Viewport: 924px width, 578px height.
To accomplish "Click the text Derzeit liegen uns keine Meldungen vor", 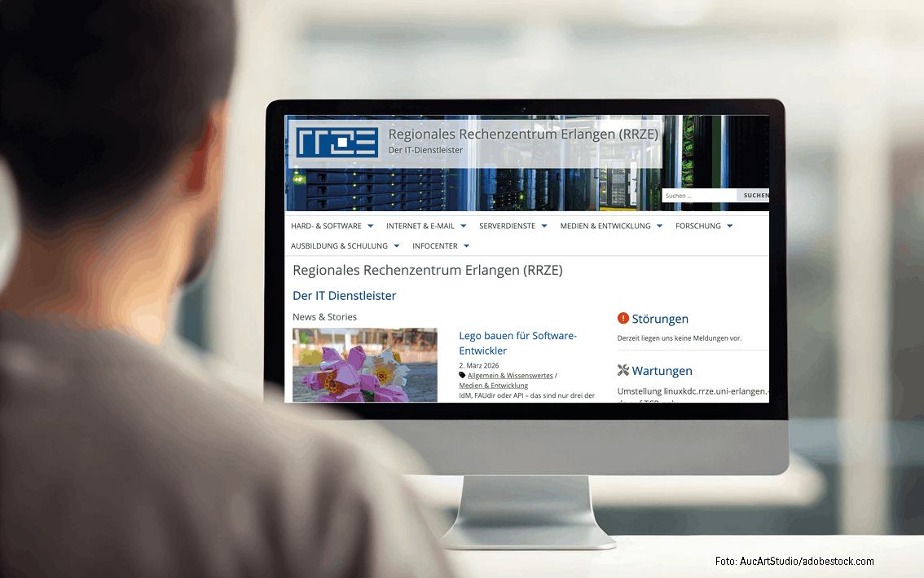I will point(679,338).
